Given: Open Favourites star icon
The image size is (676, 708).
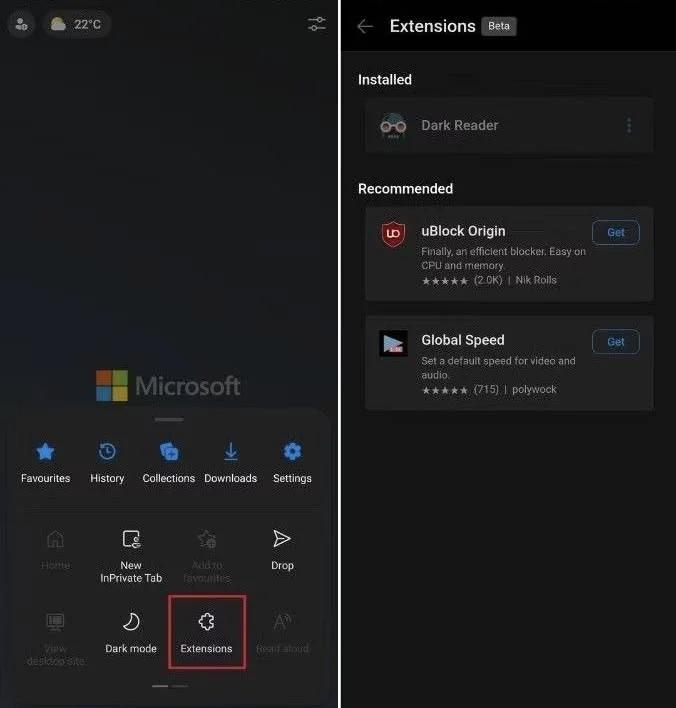Looking at the screenshot, I should coord(45,452).
